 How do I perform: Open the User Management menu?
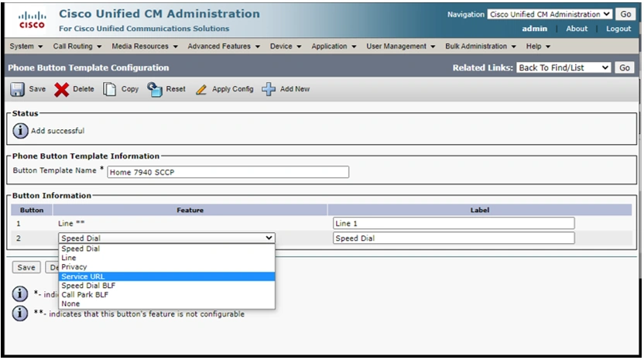(x=400, y=46)
